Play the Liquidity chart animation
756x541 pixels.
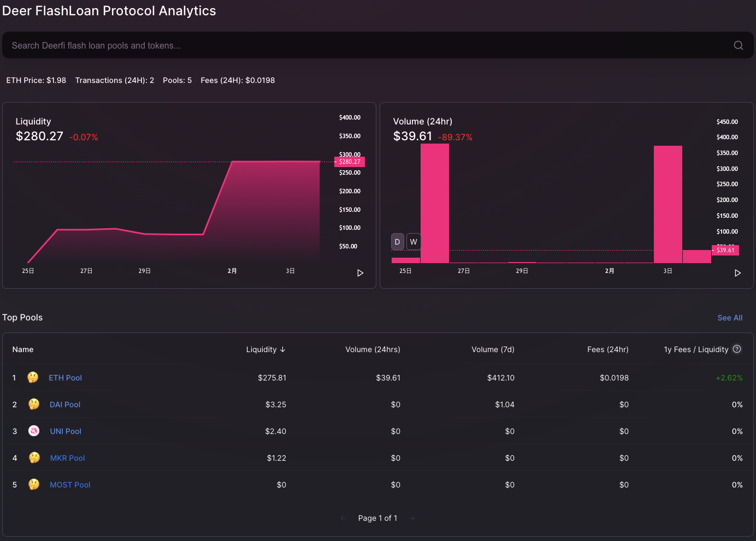coord(360,273)
